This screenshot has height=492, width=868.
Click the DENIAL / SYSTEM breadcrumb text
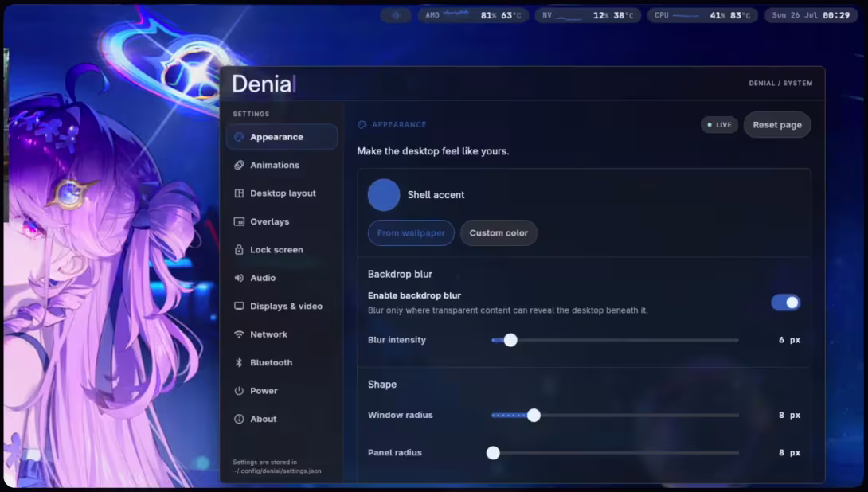point(780,83)
